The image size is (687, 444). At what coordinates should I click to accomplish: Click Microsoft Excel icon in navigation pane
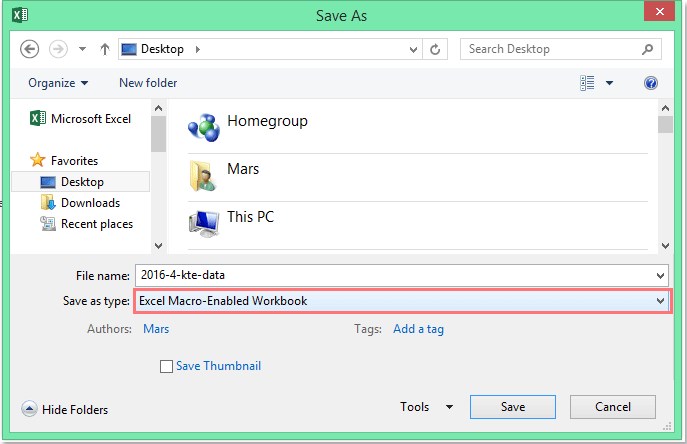click(38, 118)
